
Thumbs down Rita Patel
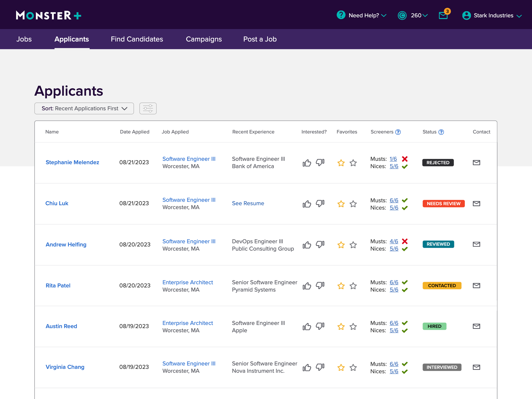[320, 285]
